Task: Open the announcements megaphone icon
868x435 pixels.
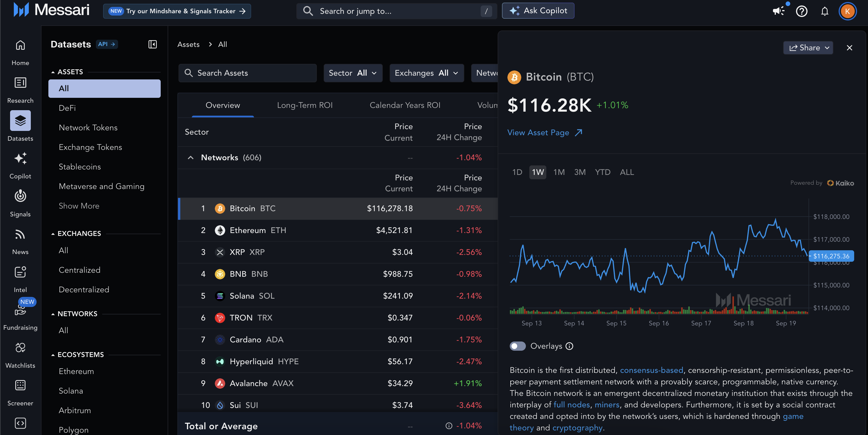Action: (778, 11)
